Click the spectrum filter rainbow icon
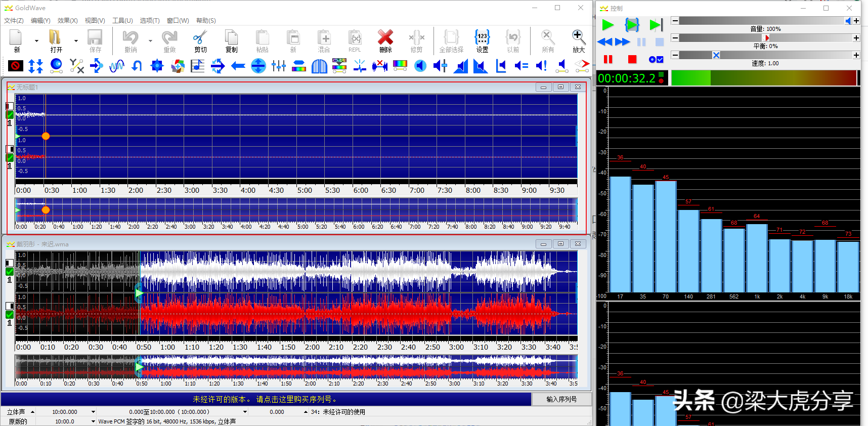 400,66
